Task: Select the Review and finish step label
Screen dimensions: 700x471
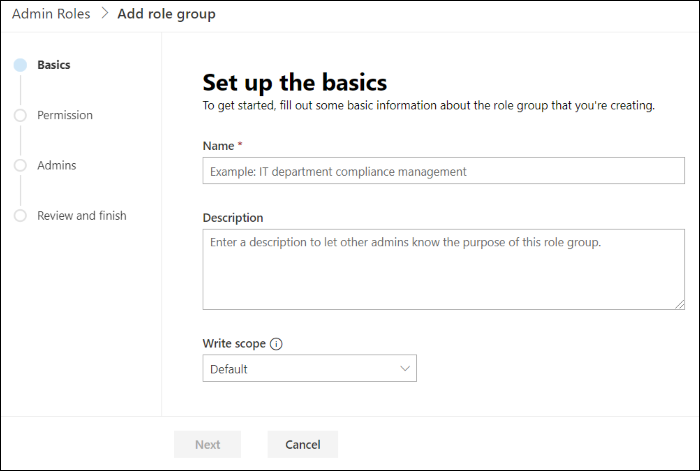Action: pyautogui.click(x=82, y=215)
